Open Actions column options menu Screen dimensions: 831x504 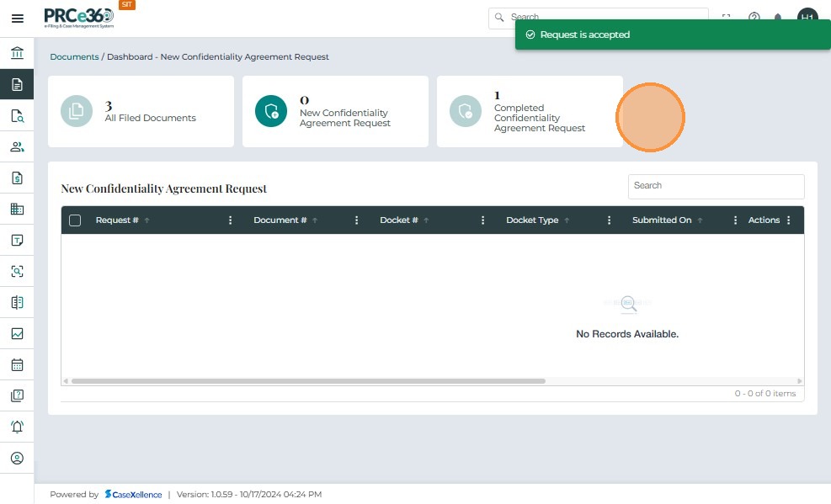789,220
